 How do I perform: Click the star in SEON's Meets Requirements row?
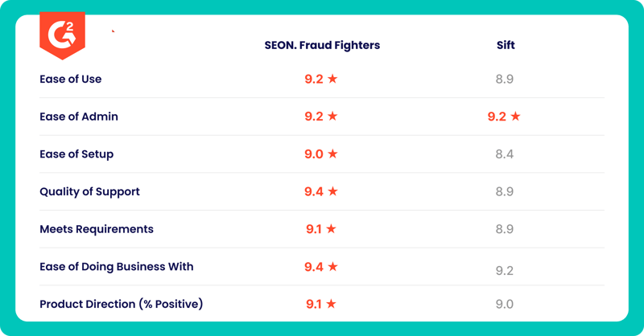tap(331, 228)
